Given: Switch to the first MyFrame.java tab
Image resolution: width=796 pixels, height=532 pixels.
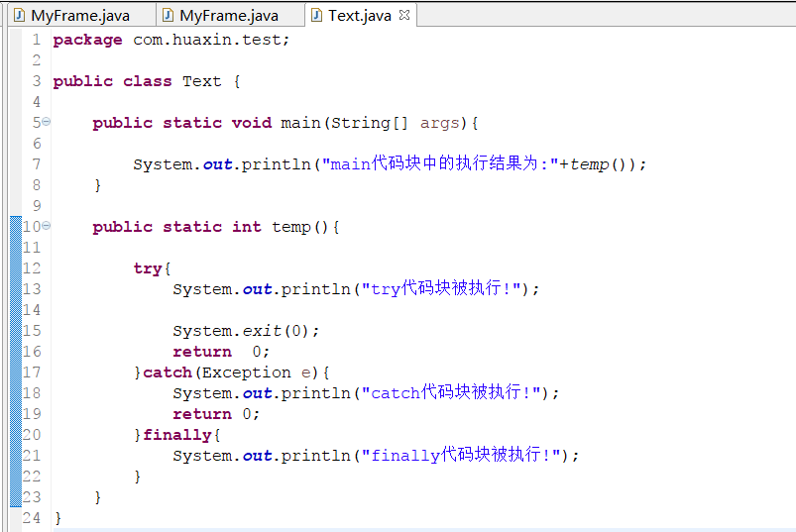Looking at the screenshot, I should tap(79, 16).
